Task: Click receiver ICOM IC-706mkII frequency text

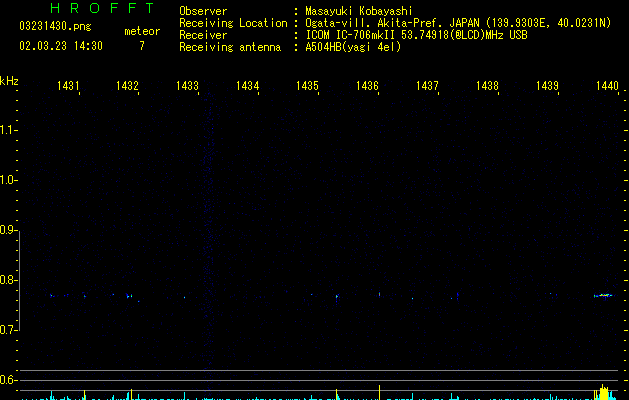Action: [x=416, y=35]
